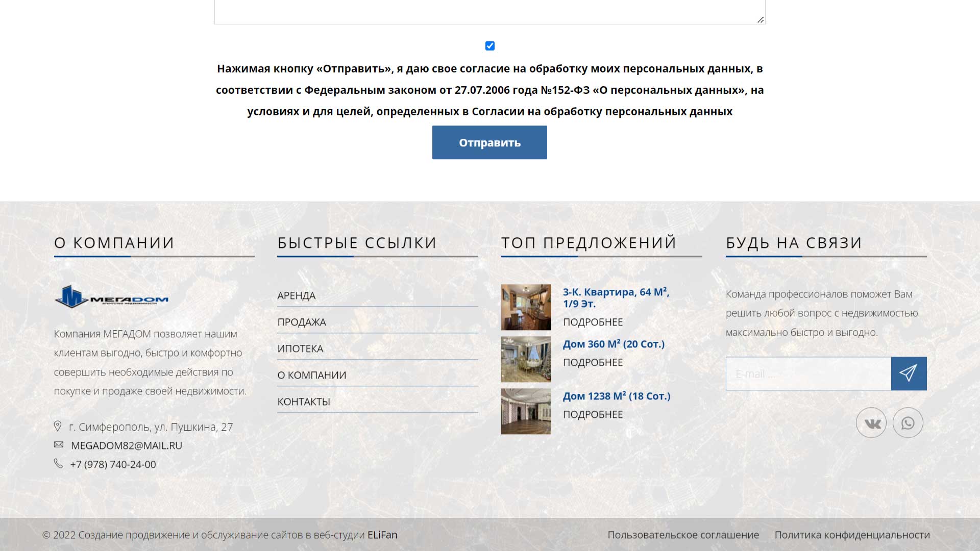Click the thumbnail of Дом 1238 М²
This screenshot has height=551, width=980.
pyautogui.click(x=526, y=411)
